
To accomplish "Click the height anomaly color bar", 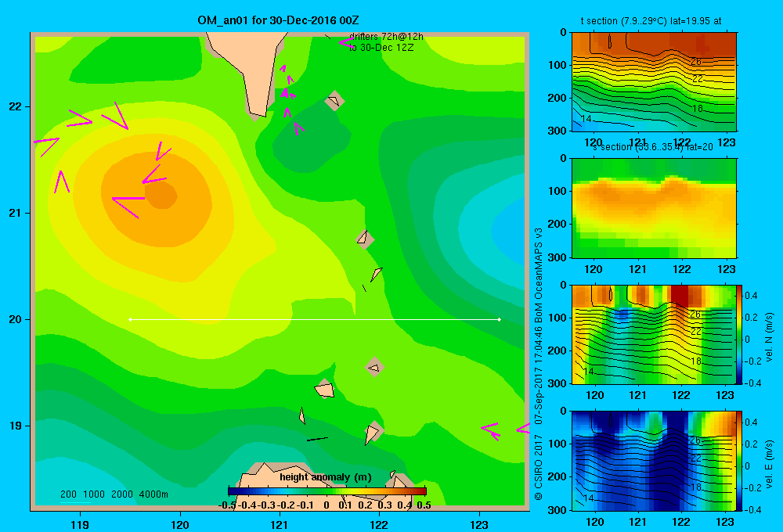I will (327, 491).
